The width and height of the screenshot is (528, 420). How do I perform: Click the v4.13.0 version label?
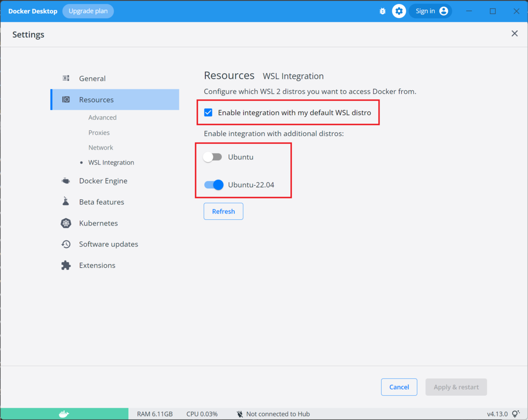coord(497,414)
